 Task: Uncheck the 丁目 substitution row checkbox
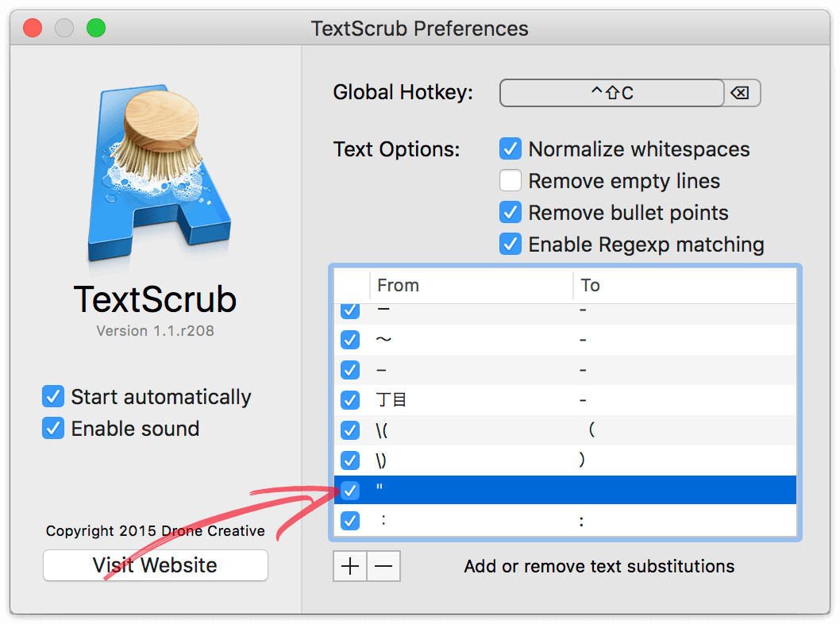click(350, 399)
